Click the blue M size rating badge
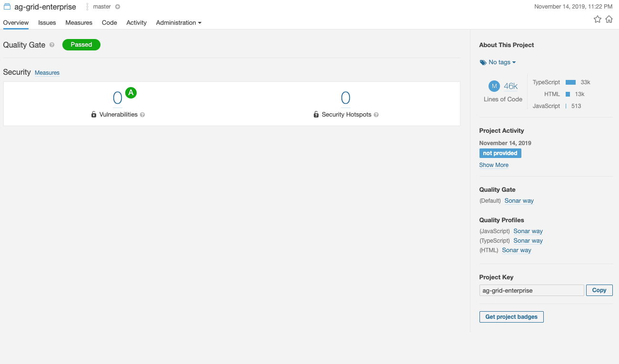Screen dimensions: 619x364 pyautogui.click(x=494, y=86)
